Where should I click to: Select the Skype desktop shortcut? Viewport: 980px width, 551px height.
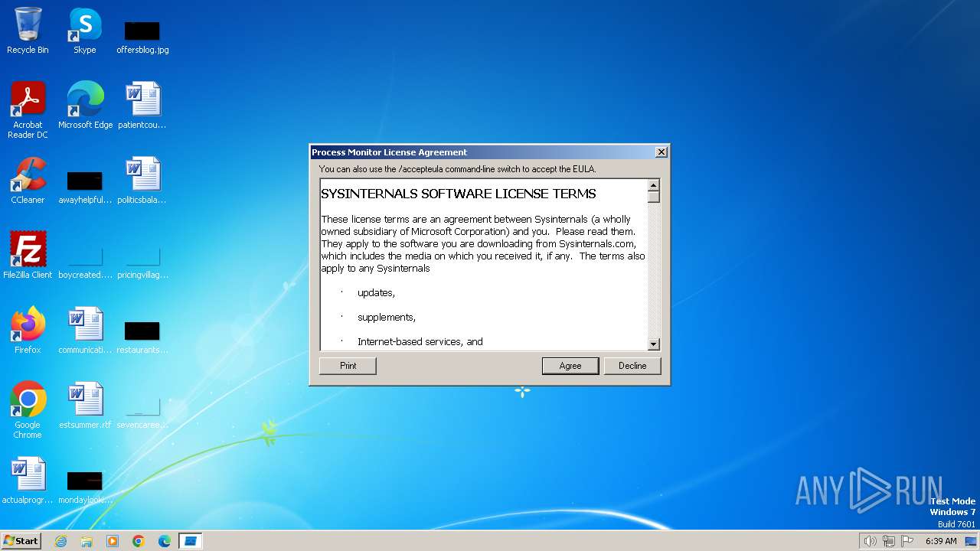(85, 31)
